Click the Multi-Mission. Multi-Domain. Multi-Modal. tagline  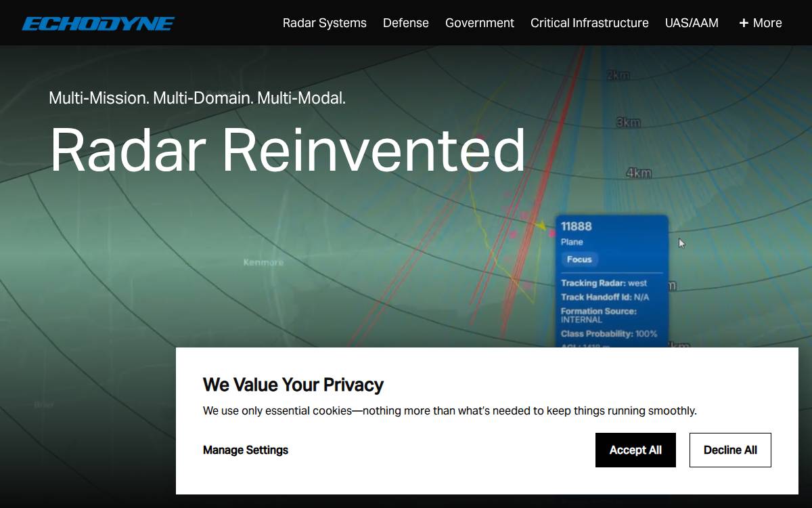[197, 98]
